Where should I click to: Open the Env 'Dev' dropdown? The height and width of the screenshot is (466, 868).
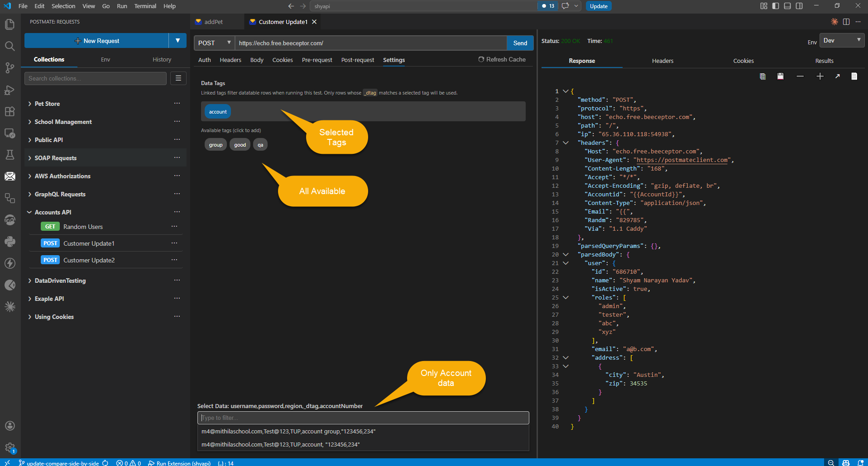pos(842,40)
